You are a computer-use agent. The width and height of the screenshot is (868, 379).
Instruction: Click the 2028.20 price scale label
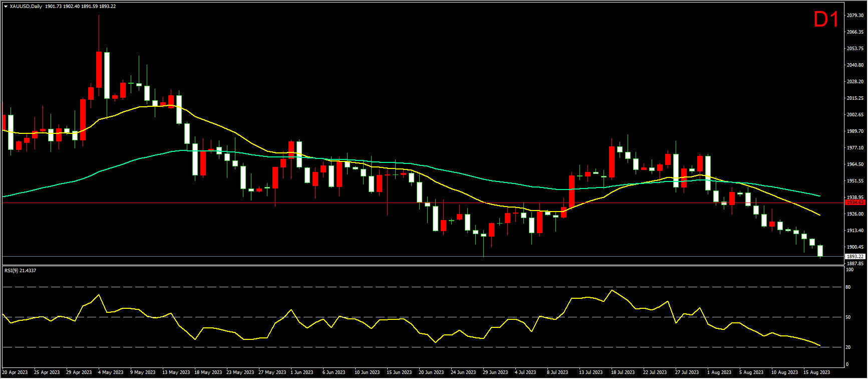[855, 82]
